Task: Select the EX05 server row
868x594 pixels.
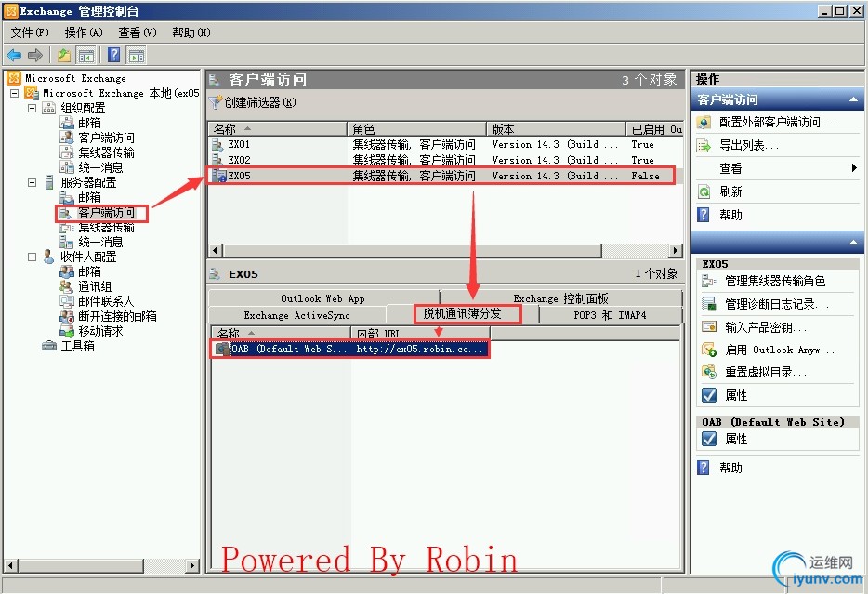Action: 445,176
